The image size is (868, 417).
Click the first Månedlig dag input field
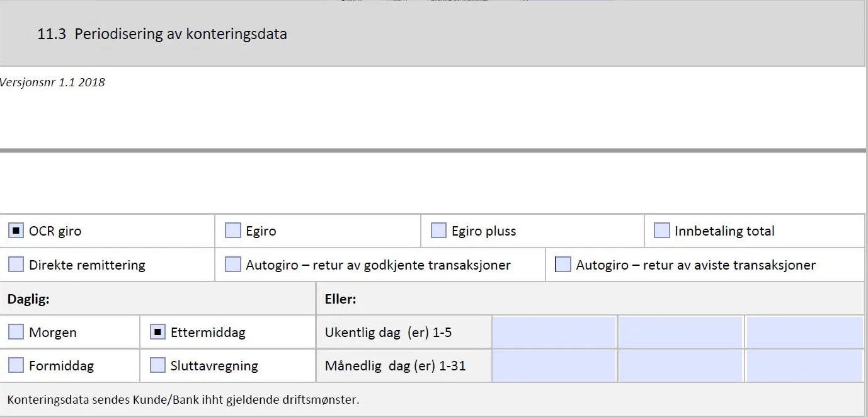pyautogui.click(x=553, y=365)
